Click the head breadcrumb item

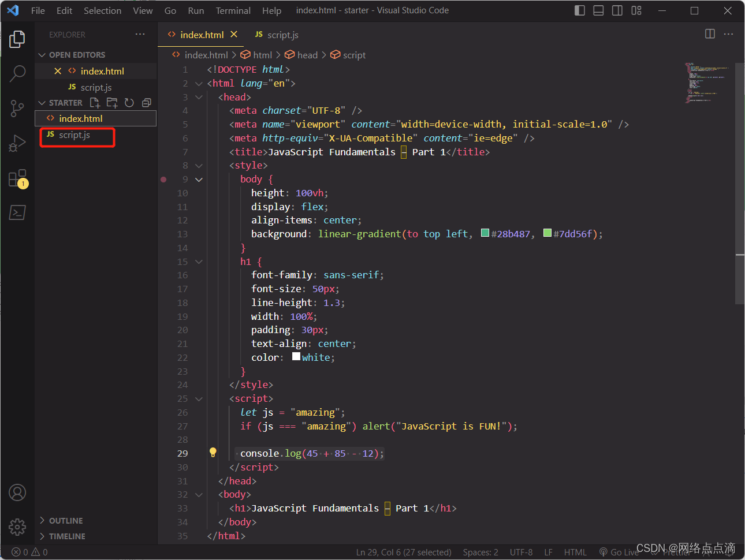(301, 55)
